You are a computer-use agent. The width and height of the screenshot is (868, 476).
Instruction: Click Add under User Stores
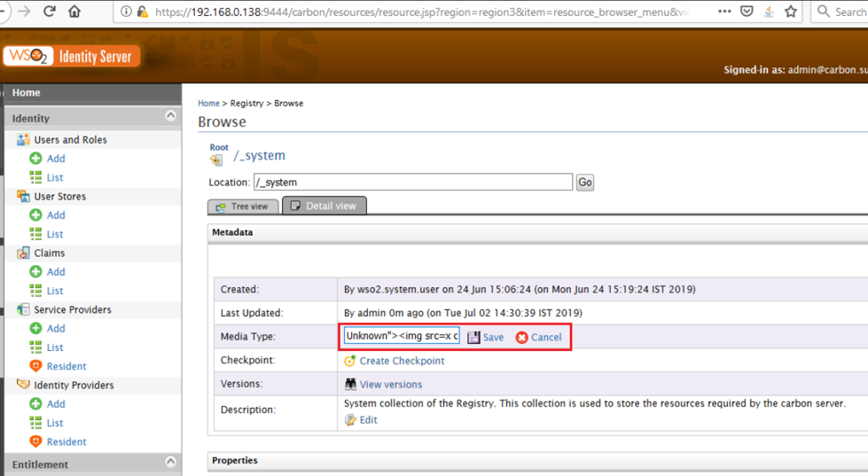56,215
